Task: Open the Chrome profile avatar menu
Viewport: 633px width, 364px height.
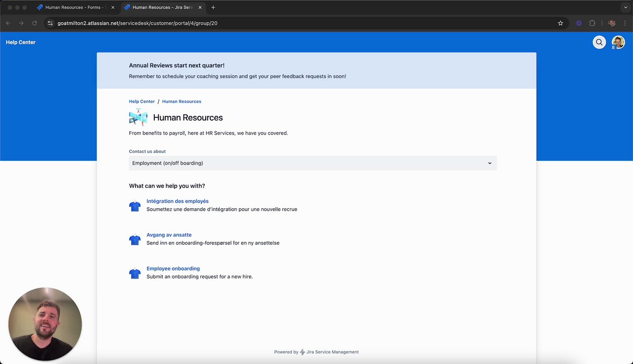Action: (x=612, y=23)
